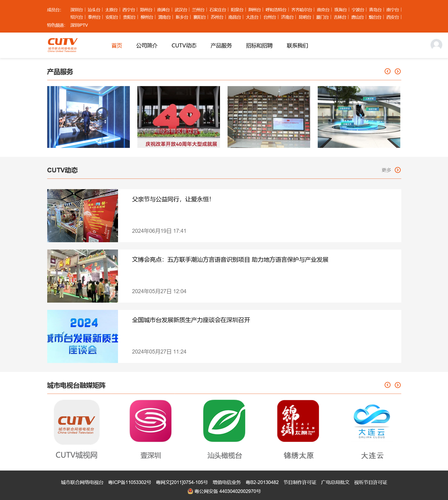Show previous media matrix apps
The width and height of the screenshot is (448, 500).
coord(387,385)
